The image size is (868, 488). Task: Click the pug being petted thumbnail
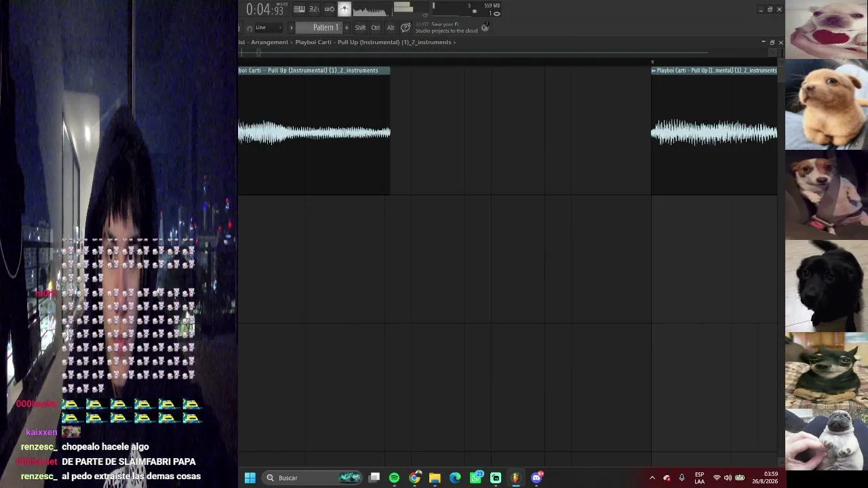(827, 441)
